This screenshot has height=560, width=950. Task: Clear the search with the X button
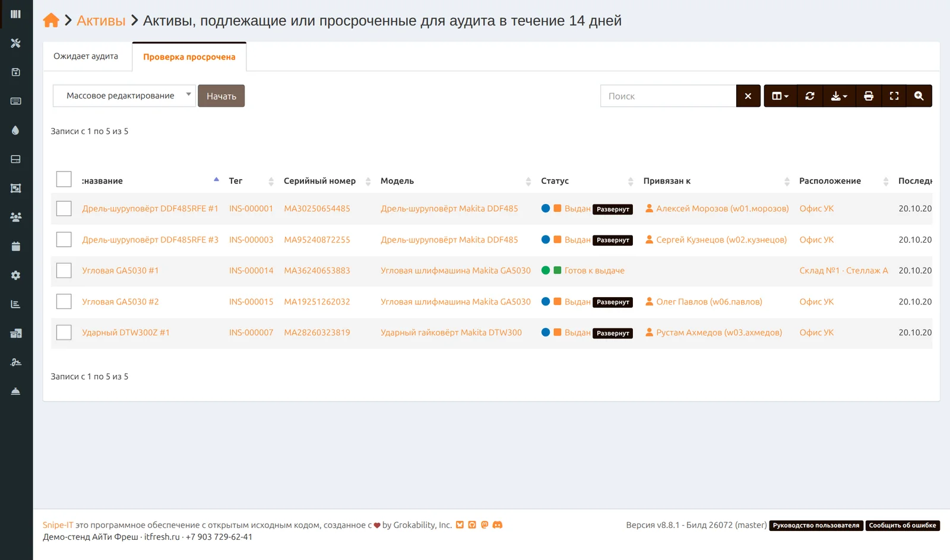click(x=748, y=96)
